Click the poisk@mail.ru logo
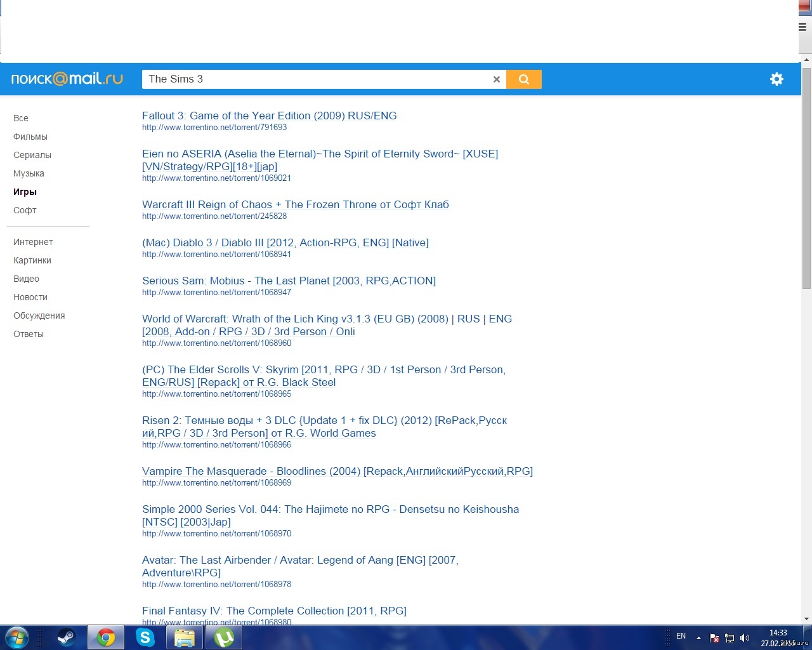The width and height of the screenshot is (812, 650). pyautogui.click(x=67, y=79)
